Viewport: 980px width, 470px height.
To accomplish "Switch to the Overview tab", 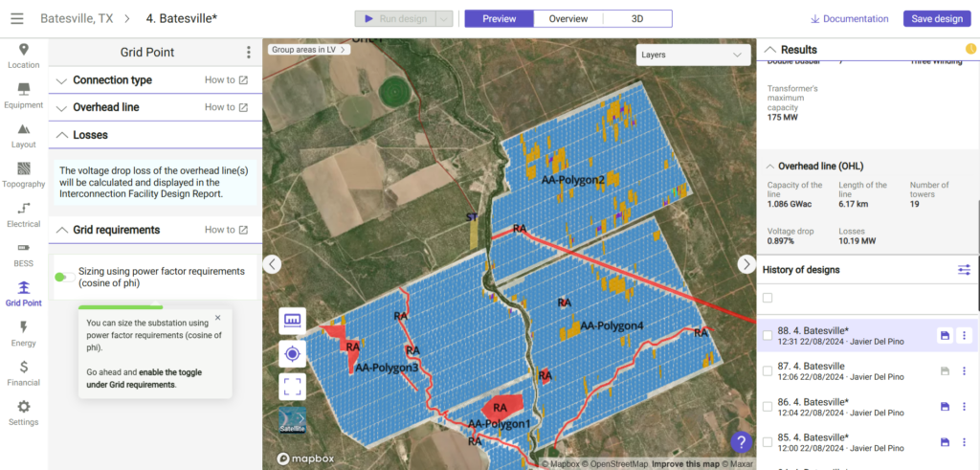I will click(x=568, y=19).
